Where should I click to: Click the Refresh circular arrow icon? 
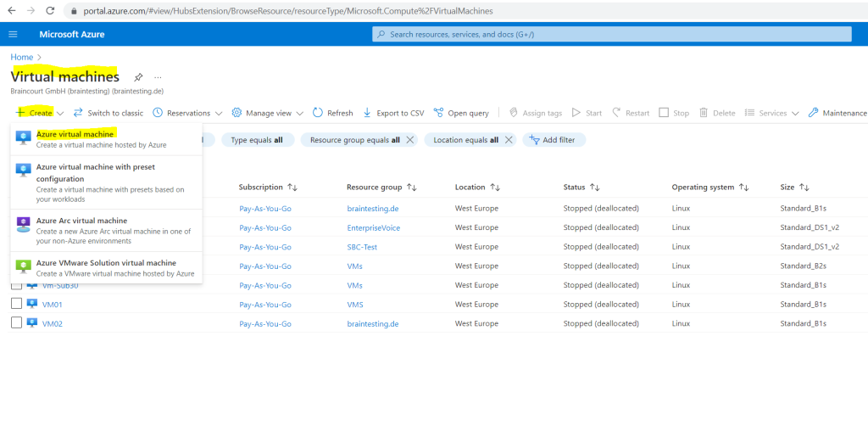pos(317,113)
